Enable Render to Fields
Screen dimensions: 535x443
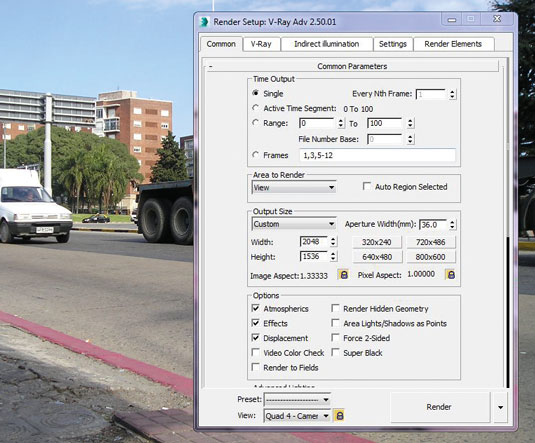[x=255, y=367]
